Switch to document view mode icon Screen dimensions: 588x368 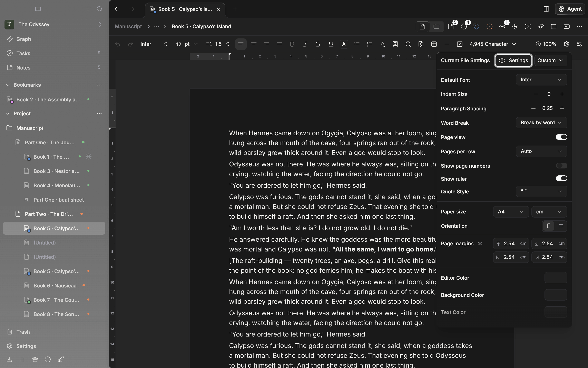click(x=422, y=27)
